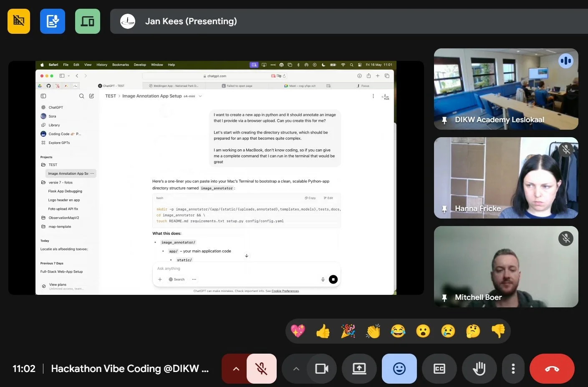Open the Bookmarks menu in shared Safari
Screen dimensions: 588x387
[121, 65]
